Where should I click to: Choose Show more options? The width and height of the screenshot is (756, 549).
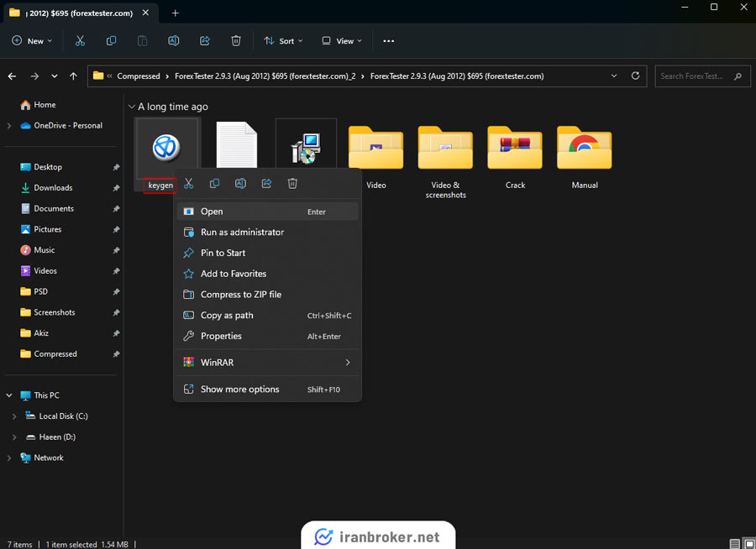tap(268, 389)
